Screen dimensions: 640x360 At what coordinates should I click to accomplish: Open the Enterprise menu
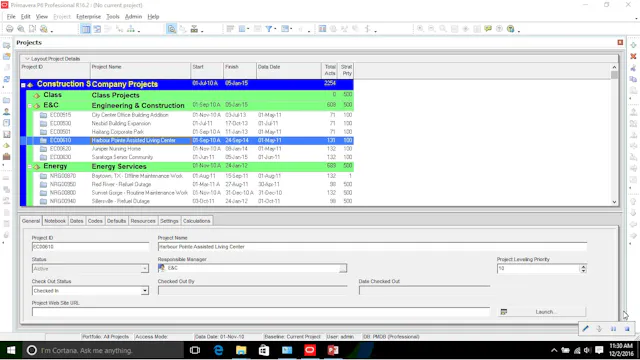89,17
